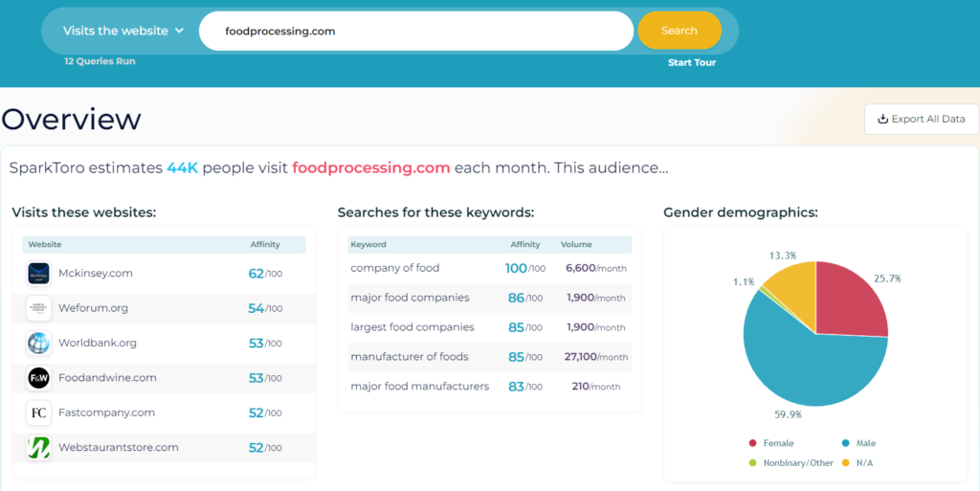Click the Worldbank.org globe icon
This screenshot has width=980, height=491.
tap(38, 343)
